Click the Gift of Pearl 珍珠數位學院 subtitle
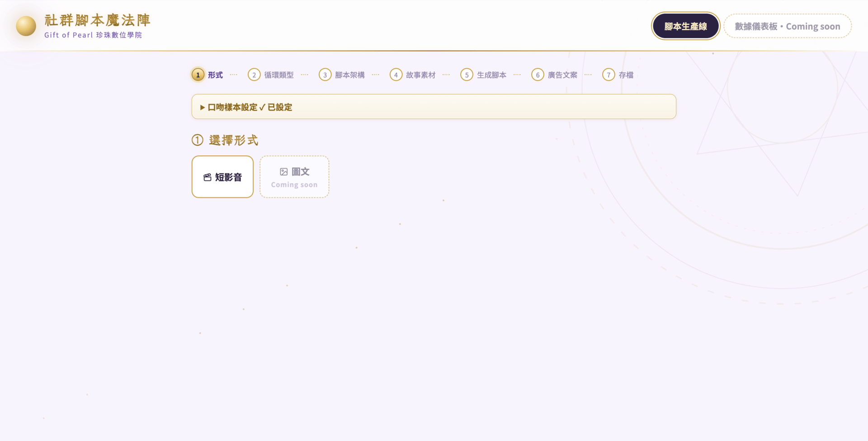This screenshot has width=868, height=441. (93, 35)
